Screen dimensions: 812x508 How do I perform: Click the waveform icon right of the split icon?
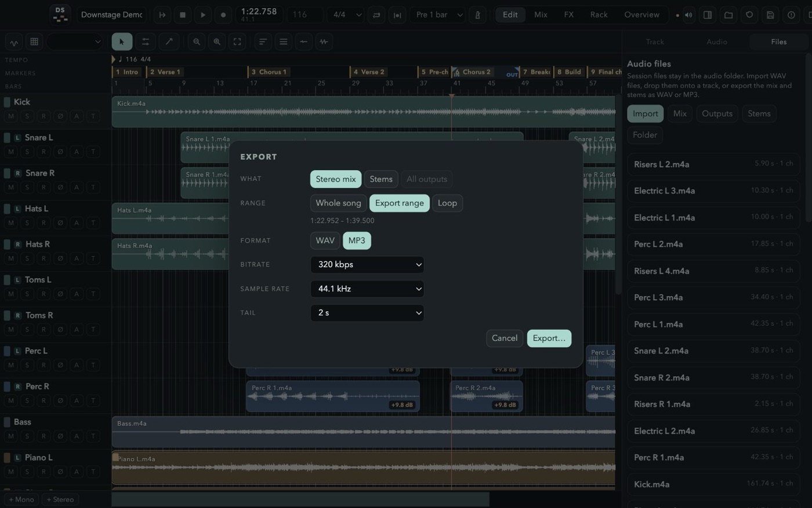pyautogui.click(x=324, y=42)
